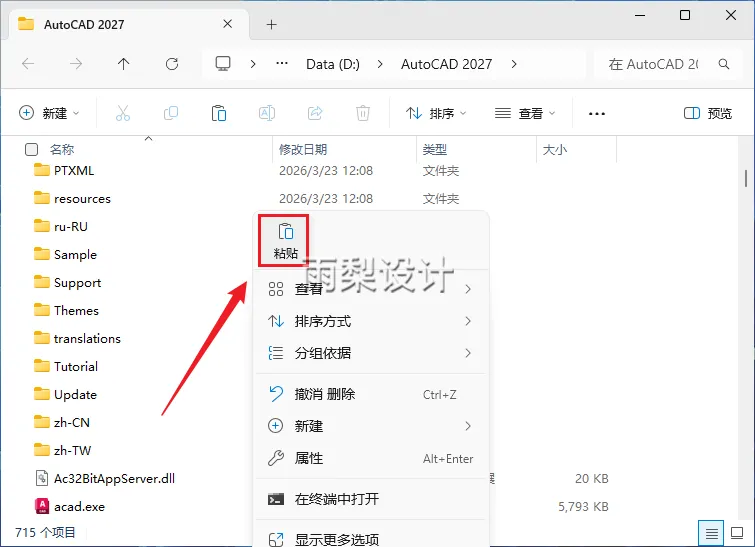Screen dimensions: 755x547
Task: Expand the chevron after the AutoCAD 2027 breadcrumb
Action: pyautogui.click(x=514, y=64)
